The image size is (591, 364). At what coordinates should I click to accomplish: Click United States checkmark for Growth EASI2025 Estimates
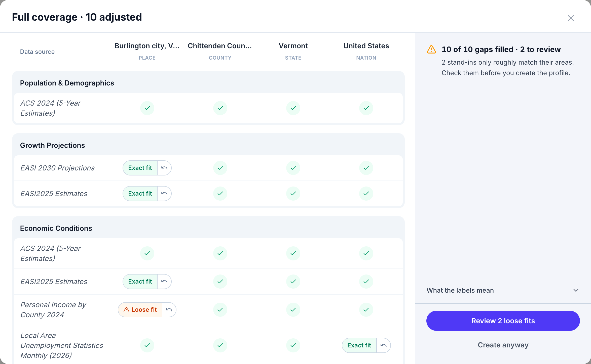point(366,194)
